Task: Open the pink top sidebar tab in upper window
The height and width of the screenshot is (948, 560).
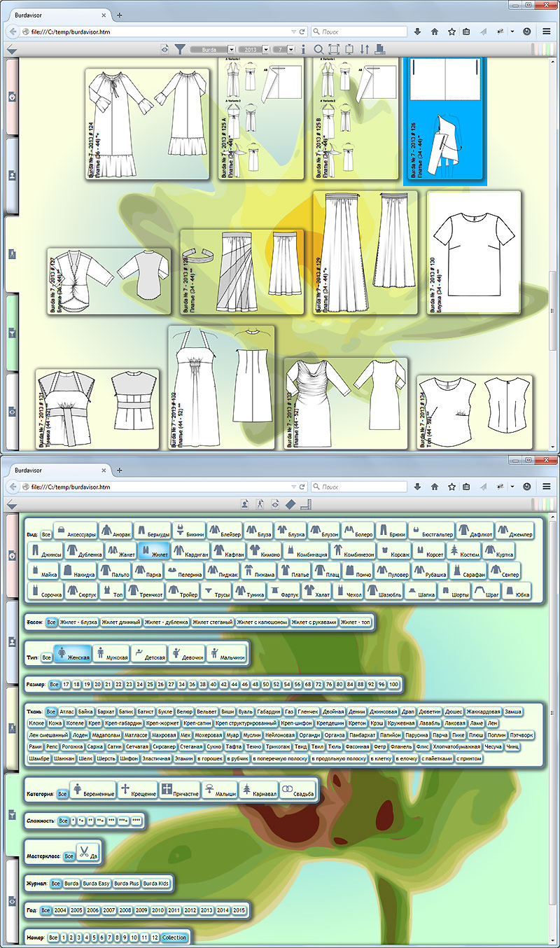Action: tap(11, 97)
